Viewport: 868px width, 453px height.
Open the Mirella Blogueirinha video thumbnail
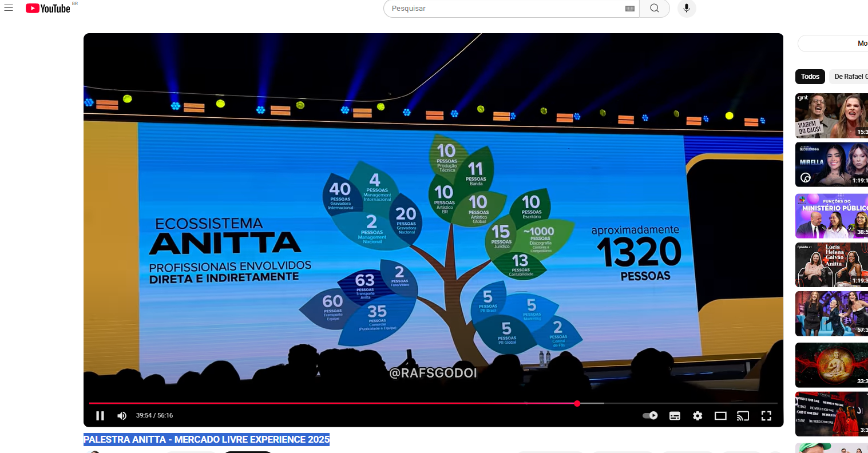831,165
